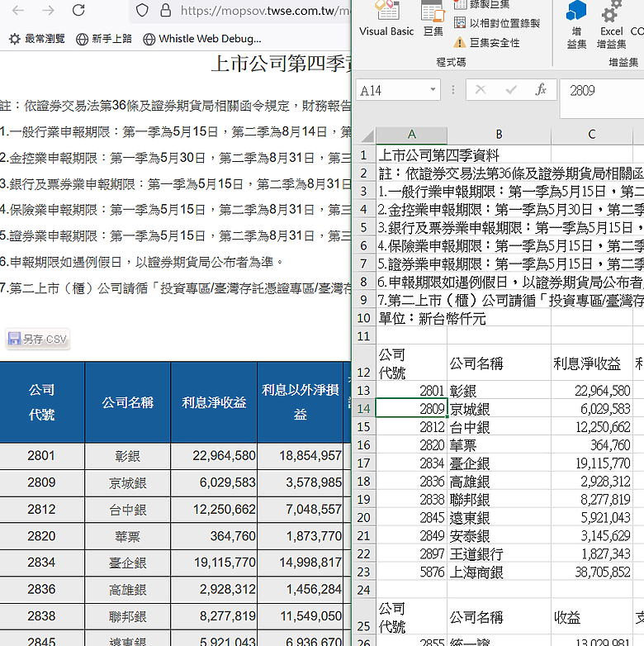Click cell A13 containing 2801 in Excel
This screenshot has height=646, width=644.
coord(412,391)
